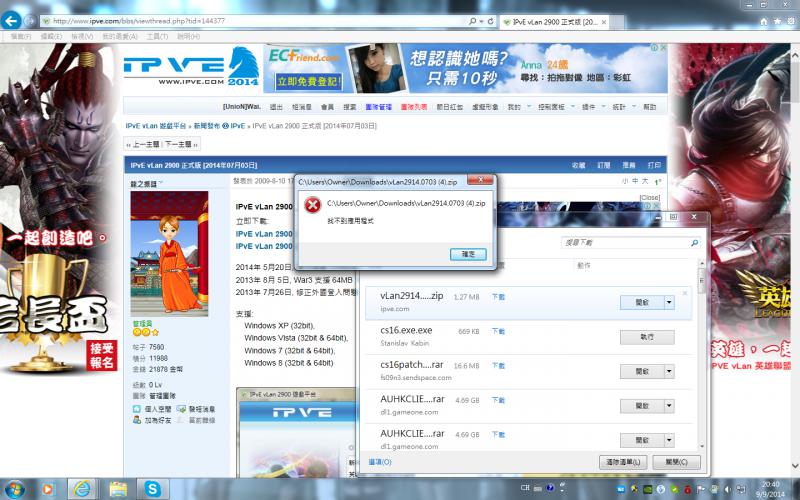
Task: Open the 編輯(E) menu in IE
Action: [x=51, y=37]
